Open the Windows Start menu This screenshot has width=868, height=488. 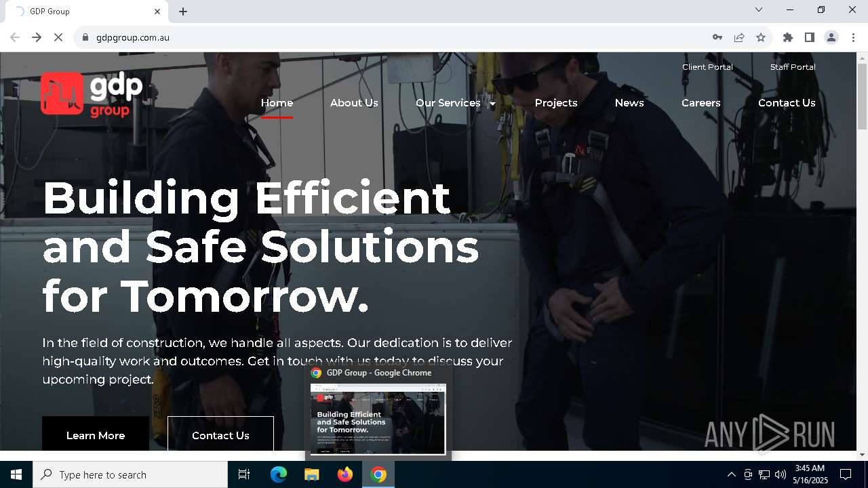click(x=16, y=474)
